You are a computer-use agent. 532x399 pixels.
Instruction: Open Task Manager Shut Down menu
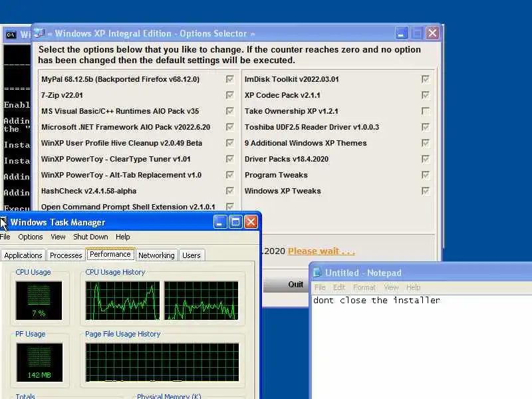coord(90,237)
